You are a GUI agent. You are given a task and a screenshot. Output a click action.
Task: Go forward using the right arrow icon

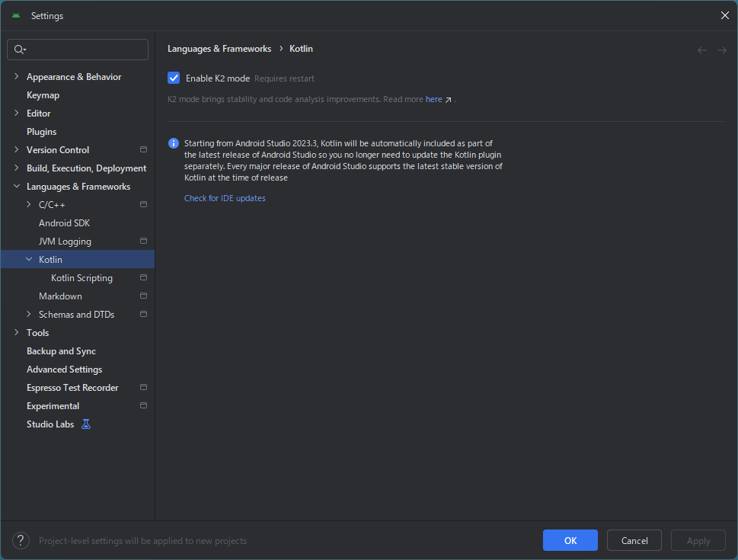(x=721, y=50)
